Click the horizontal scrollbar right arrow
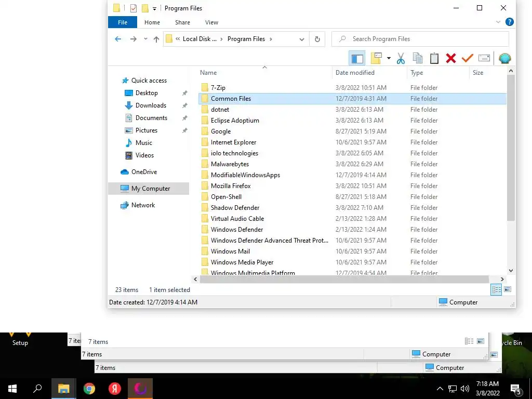Screen dimensions: 532x399 [x=502, y=279]
